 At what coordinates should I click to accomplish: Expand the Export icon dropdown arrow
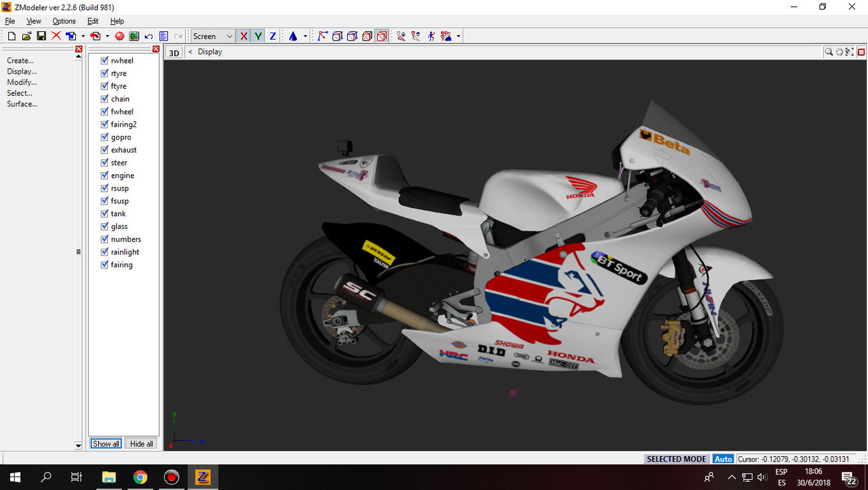pos(107,36)
